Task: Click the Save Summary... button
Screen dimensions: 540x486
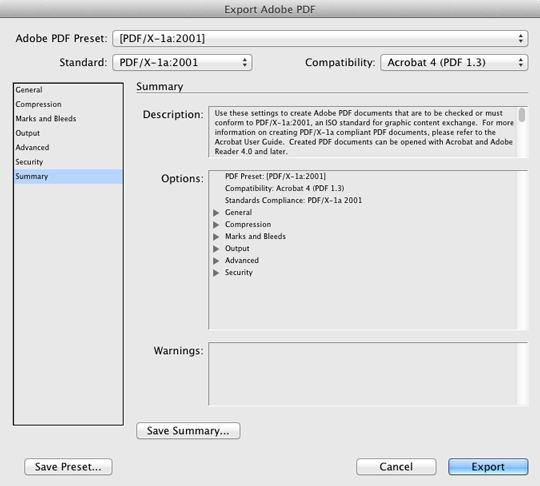Action: point(188,431)
